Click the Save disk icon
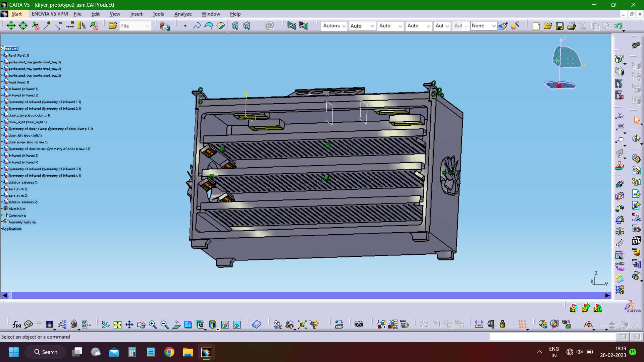 [x=559, y=26]
